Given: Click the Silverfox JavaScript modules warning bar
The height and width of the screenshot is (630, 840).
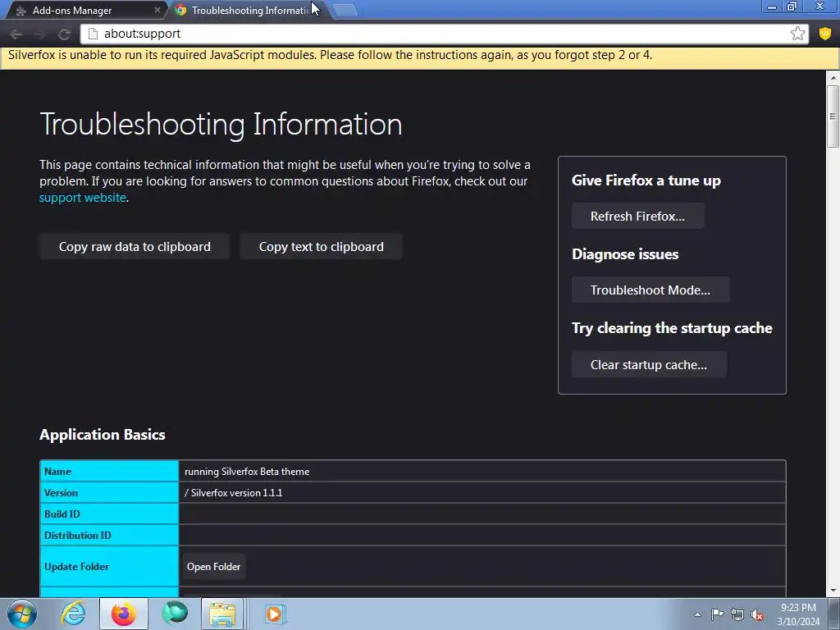Looking at the screenshot, I should pyautogui.click(x=420, y=57).
